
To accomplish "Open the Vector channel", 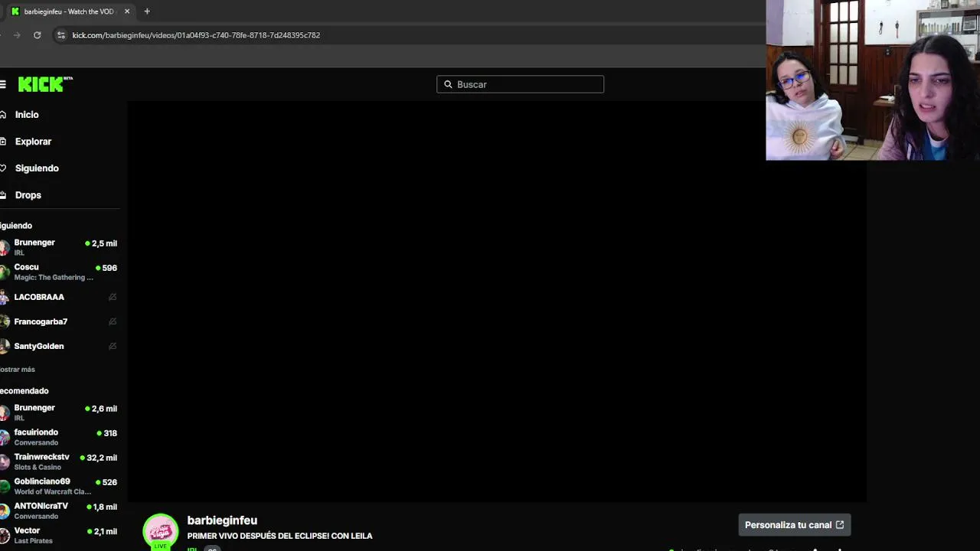I will pyautogui.click(x=60, y=534).
